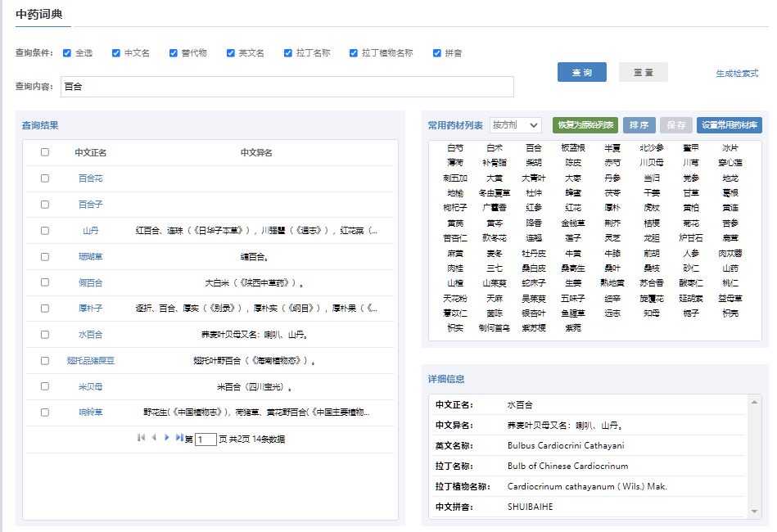Go to first page of results

tap(141, 437)
